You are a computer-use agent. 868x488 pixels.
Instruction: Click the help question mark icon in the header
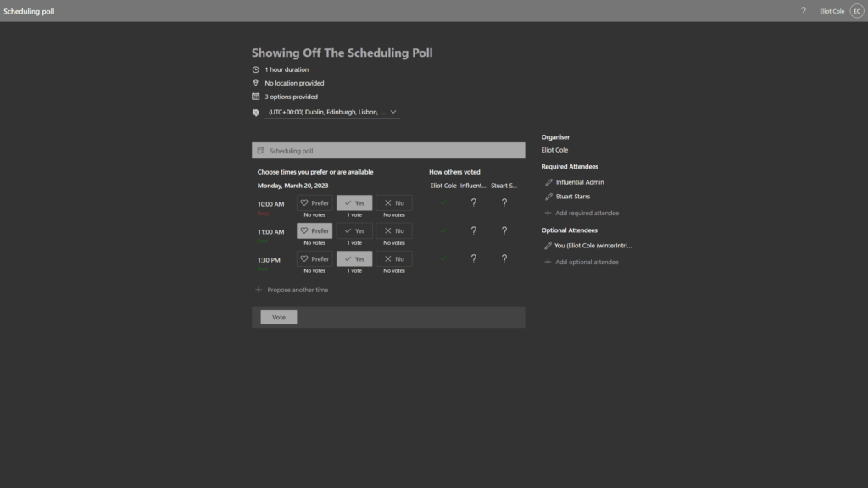[804, 11]
